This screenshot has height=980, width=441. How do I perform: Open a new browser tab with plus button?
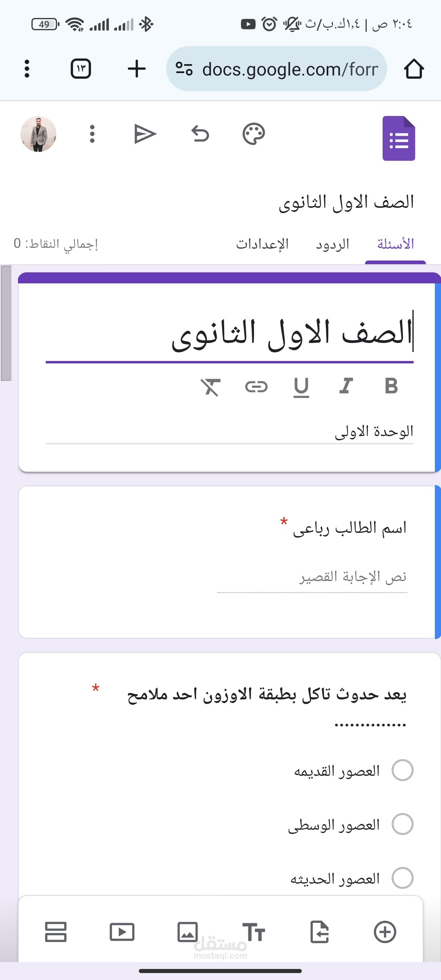[136, 69]
